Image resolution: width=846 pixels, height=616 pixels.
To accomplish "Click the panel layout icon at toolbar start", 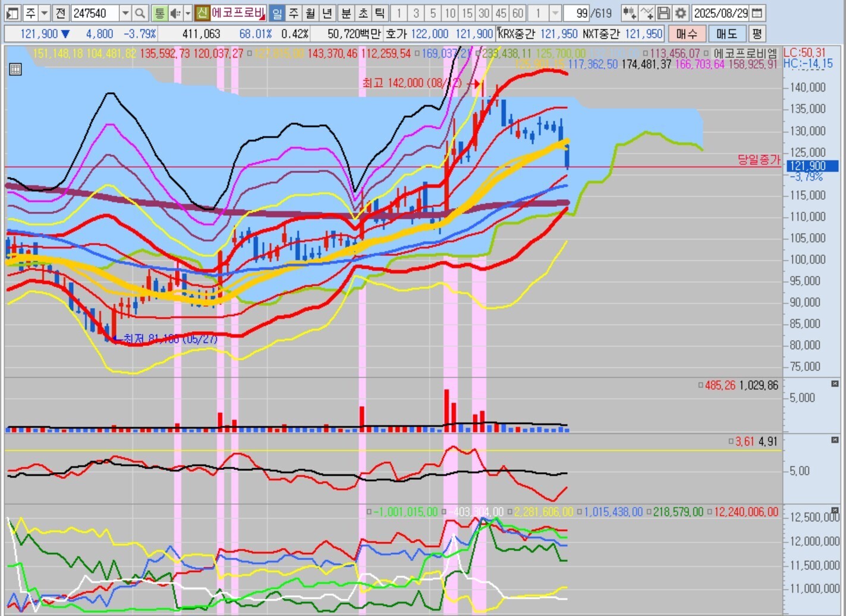I will (x=13, y=13).
